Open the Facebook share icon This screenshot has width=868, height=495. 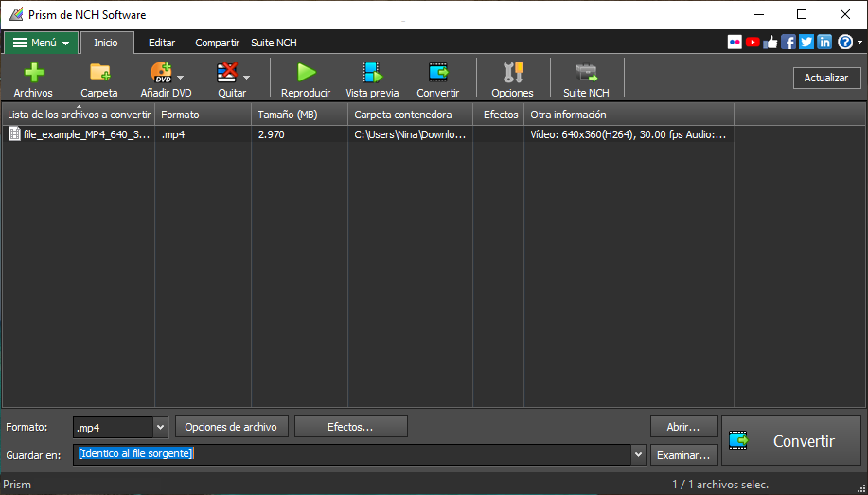click(x=788, y=42)
